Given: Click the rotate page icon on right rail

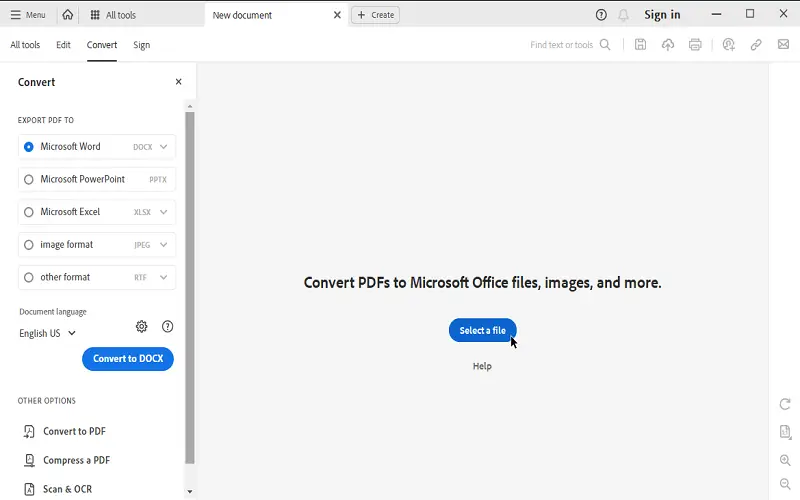Looking at the screenshot, I should tap(785, 404).
